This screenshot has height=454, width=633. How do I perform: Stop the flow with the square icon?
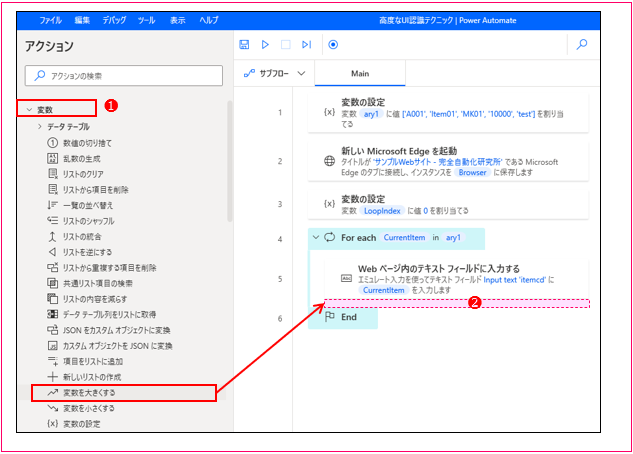(286, 44)
